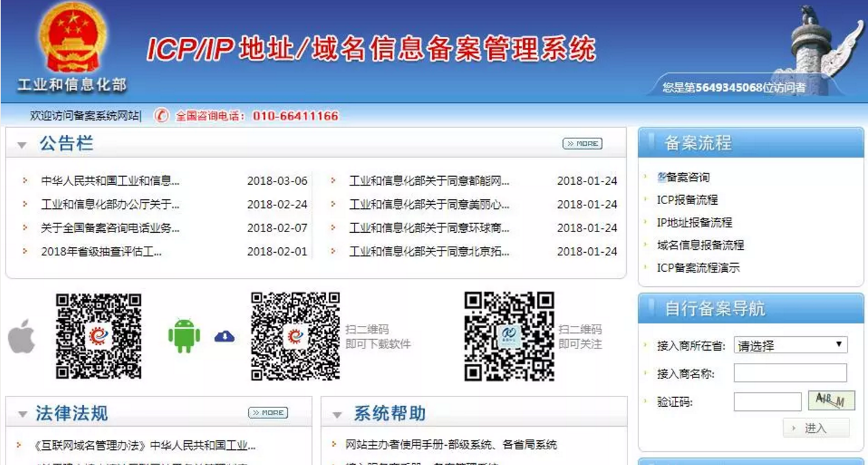This screenshot has height=465, width=868.
Task: Click the 自行备案导航 panel heading
Action: (x=715, y=308)
